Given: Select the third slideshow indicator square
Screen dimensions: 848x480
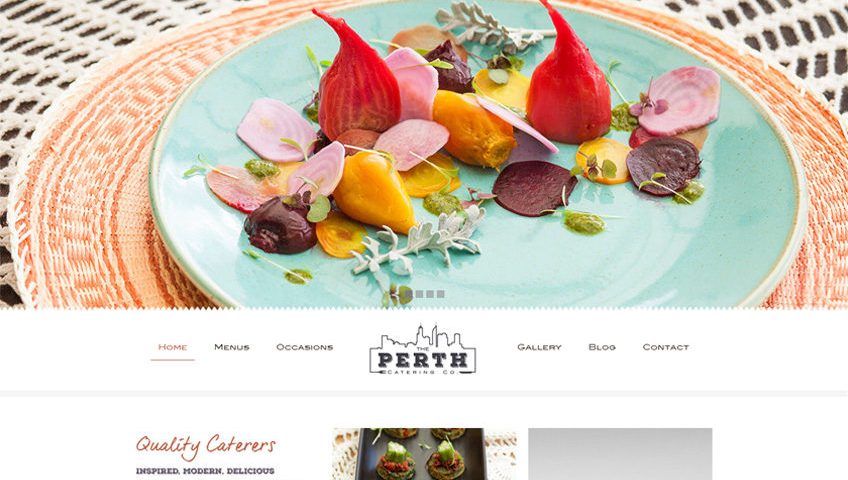Looking at the screenshot, I should pos(430,294).
